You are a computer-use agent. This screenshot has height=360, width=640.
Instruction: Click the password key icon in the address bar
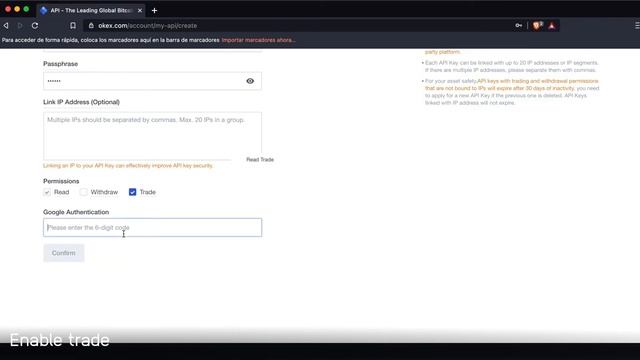518,25
